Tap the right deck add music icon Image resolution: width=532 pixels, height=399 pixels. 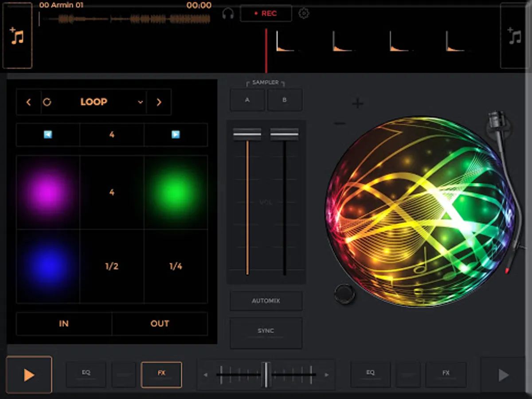(514, 36)
